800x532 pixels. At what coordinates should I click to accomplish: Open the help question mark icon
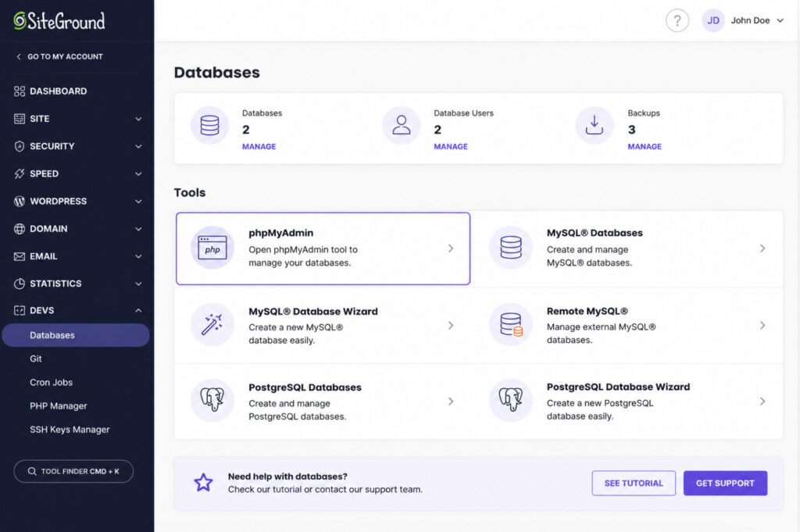tap(677, 21)
